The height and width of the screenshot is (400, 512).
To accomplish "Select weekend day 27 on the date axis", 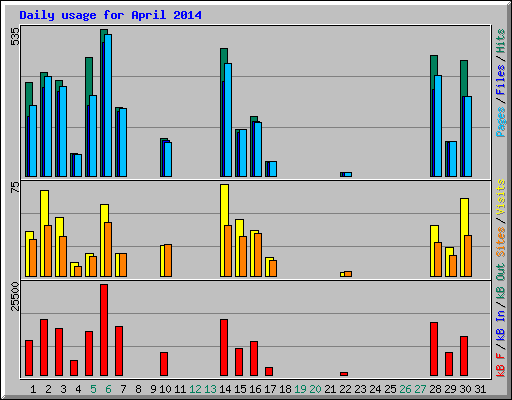I will click(x=420, y=389).
